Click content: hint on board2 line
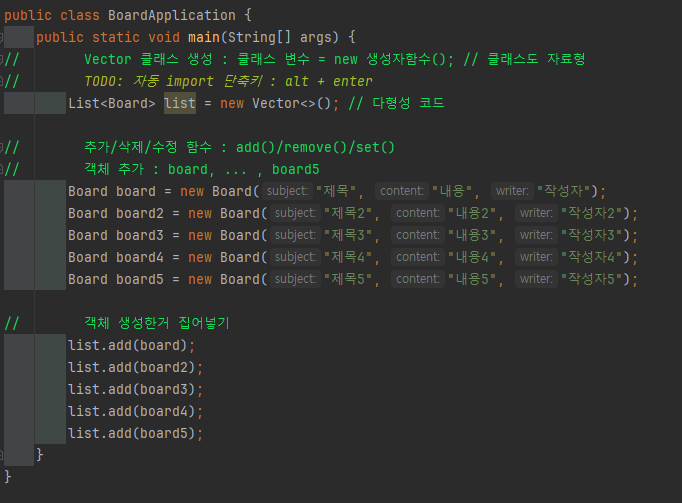 pos(418,213)
